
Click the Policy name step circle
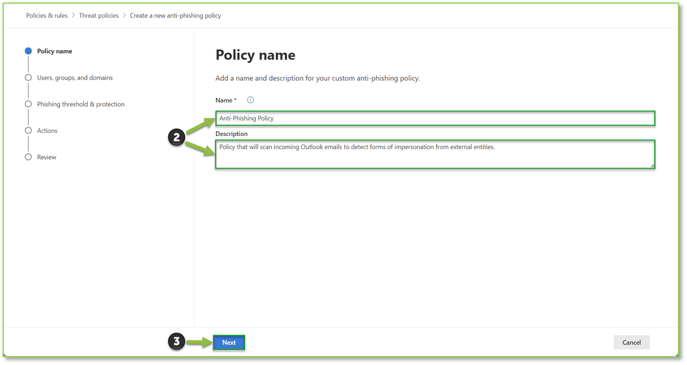[x=28, y=51]
